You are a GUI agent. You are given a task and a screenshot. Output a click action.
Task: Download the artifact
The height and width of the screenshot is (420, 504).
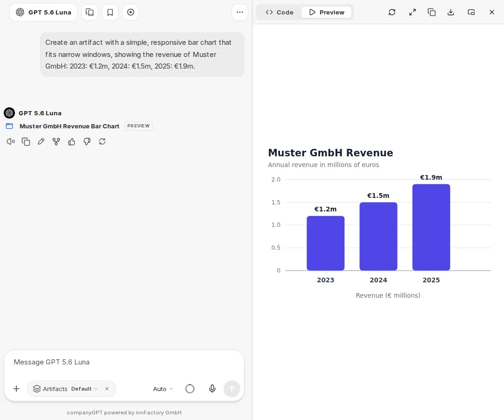tap(451, 12)
